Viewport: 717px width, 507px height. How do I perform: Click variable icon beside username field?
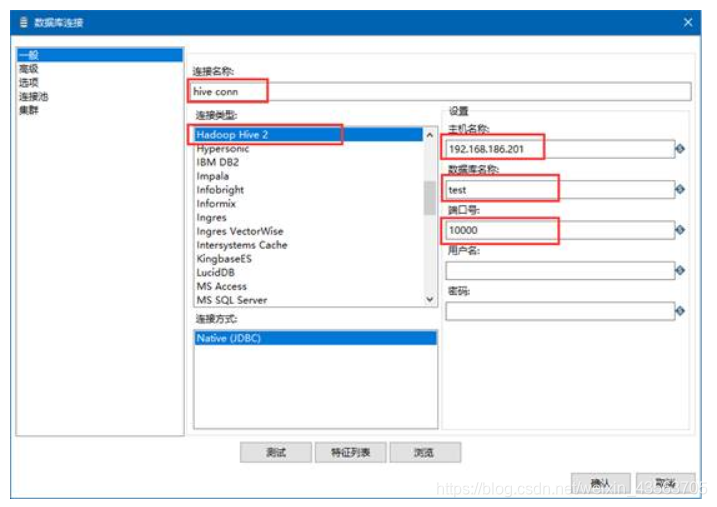pyautogui.click(x=680, y=271)
